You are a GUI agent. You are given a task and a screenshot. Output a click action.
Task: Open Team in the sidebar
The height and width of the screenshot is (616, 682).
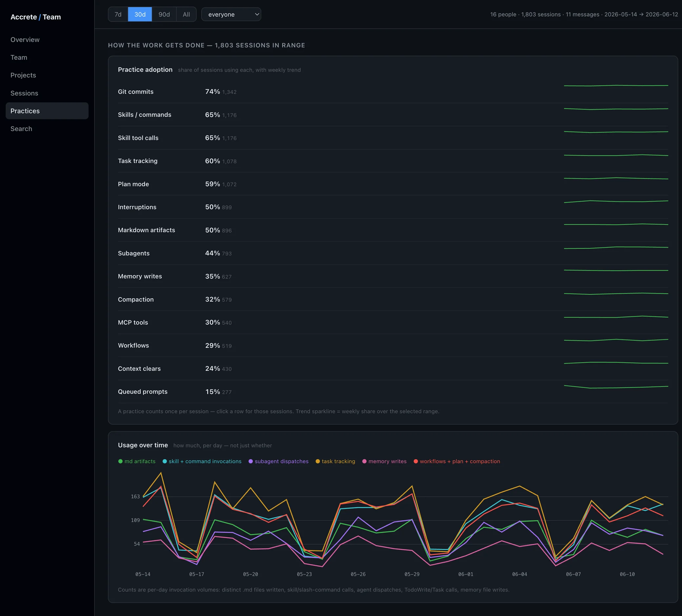[47, 57]
